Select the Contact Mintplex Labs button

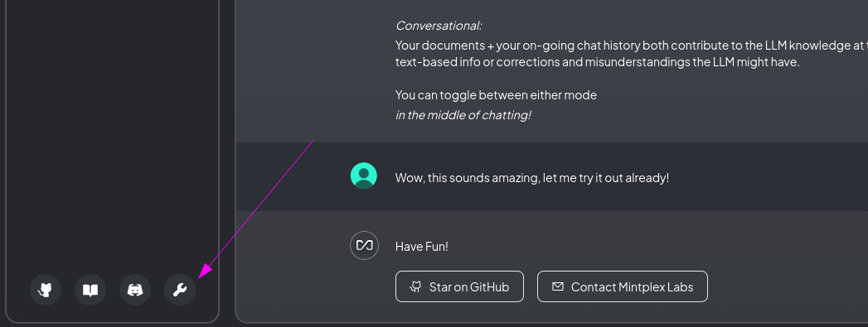(623, 286)
